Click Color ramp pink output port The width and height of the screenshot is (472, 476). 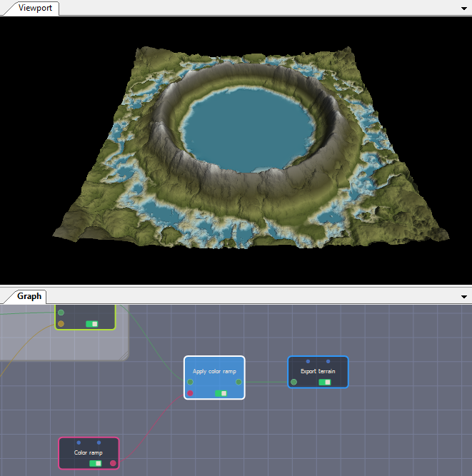point(113,463)
